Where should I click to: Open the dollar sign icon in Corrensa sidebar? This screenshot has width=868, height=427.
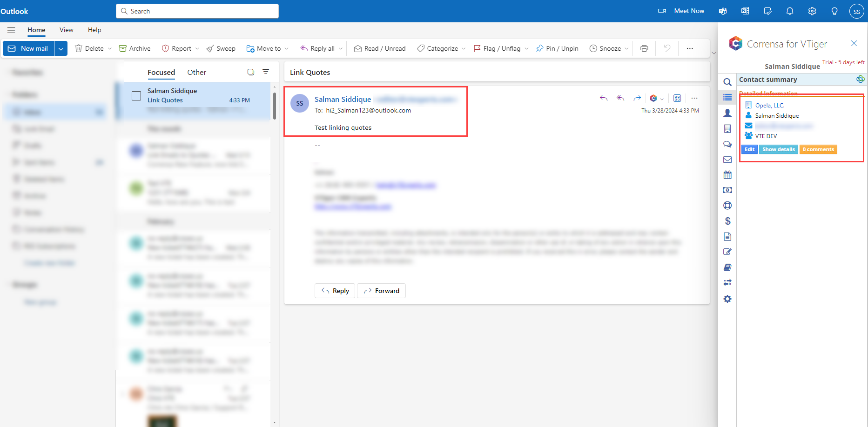(x=727, y=221)
